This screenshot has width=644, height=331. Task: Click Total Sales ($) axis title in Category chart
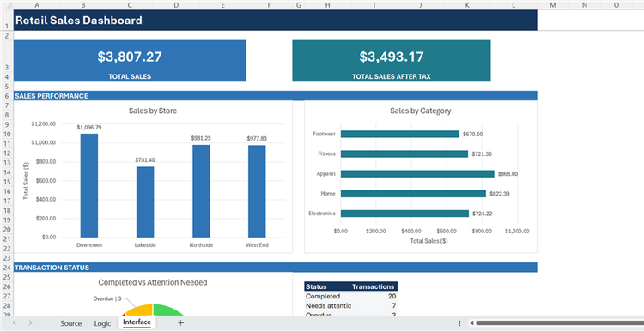[x=428, y=241]
